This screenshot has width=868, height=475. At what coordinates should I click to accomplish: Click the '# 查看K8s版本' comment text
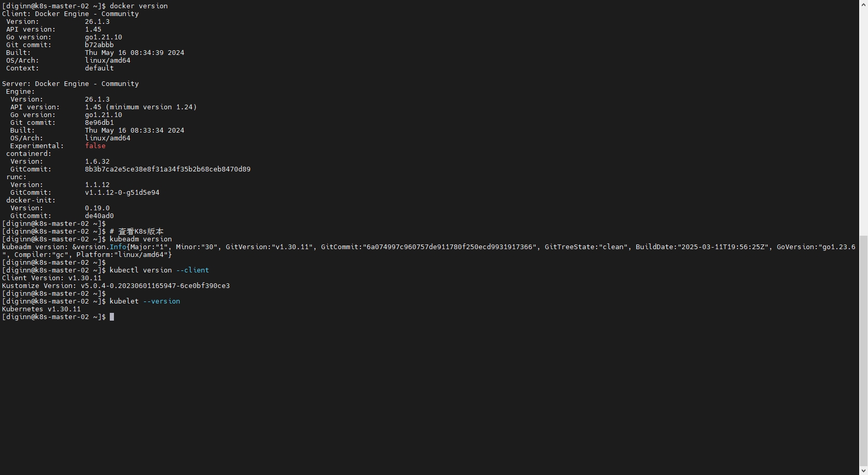click(x=137, y=232)
